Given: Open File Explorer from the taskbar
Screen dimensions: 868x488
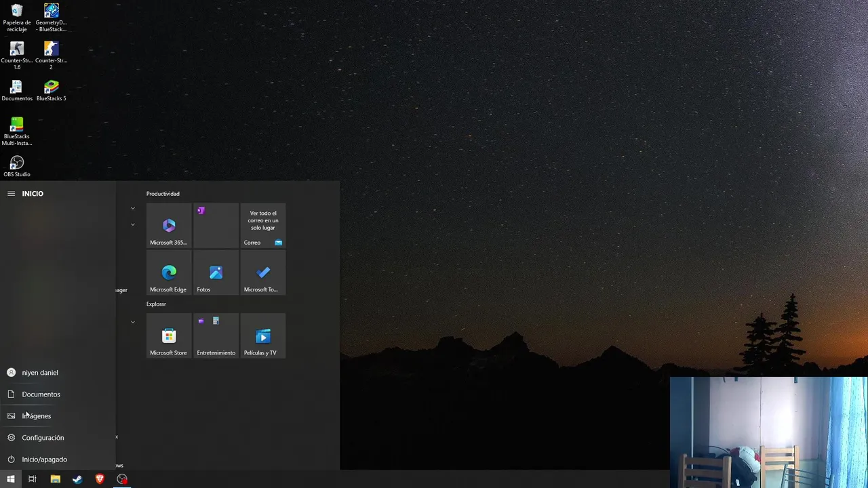Looking at the screenshot, I should coord(56,479).
